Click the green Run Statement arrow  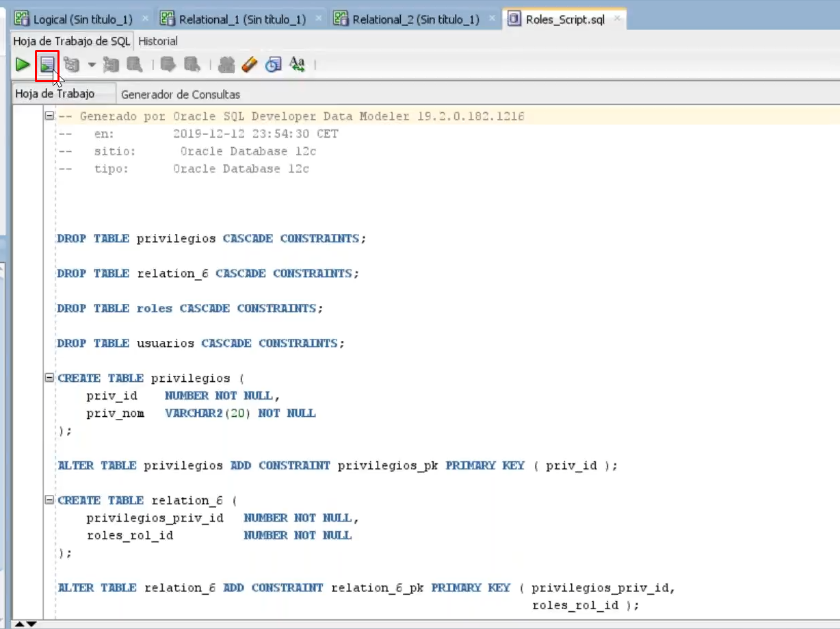point(23,65)
